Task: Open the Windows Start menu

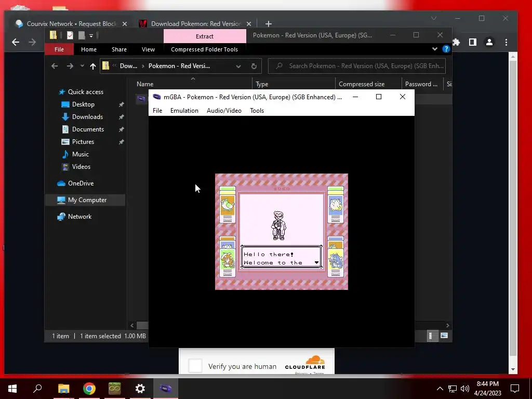Action: click(x=12, y=388)
